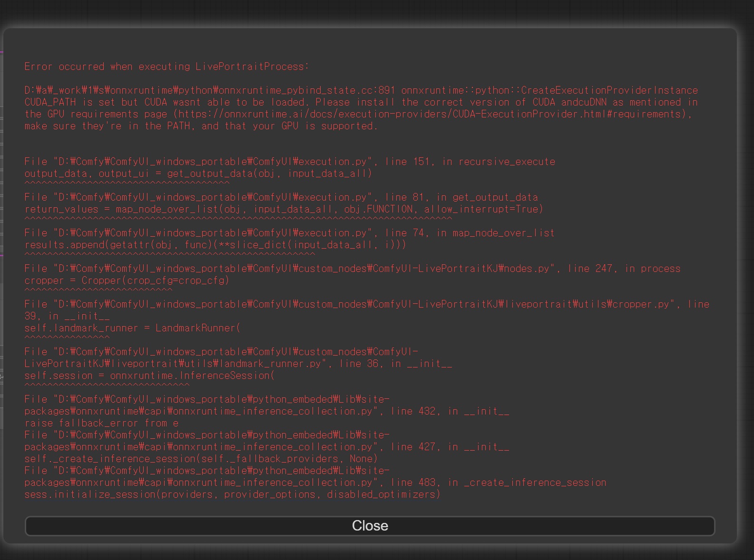The width and height of the screenshot is (754, 560).
Task: Click "self.session = onnxruntime.InferenceSession(" code line
Action: pos(149,376)
